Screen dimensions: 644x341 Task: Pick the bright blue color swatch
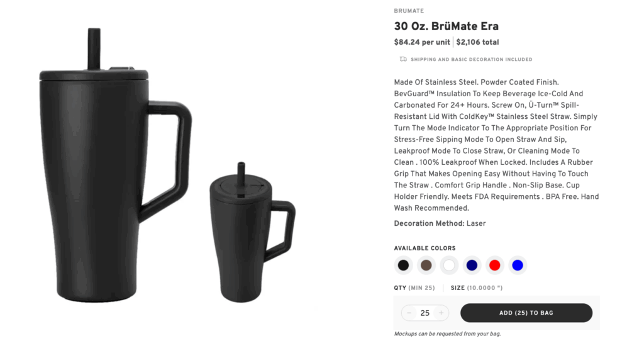[518, 265]
